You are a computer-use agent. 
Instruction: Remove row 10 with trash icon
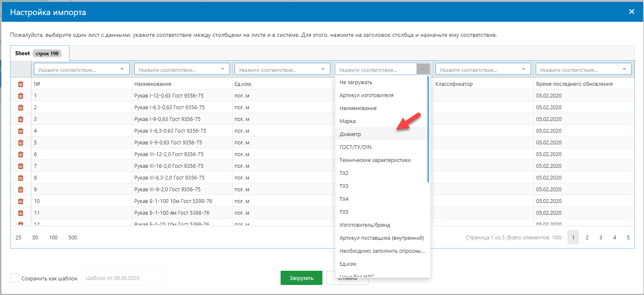coord(20,201)
